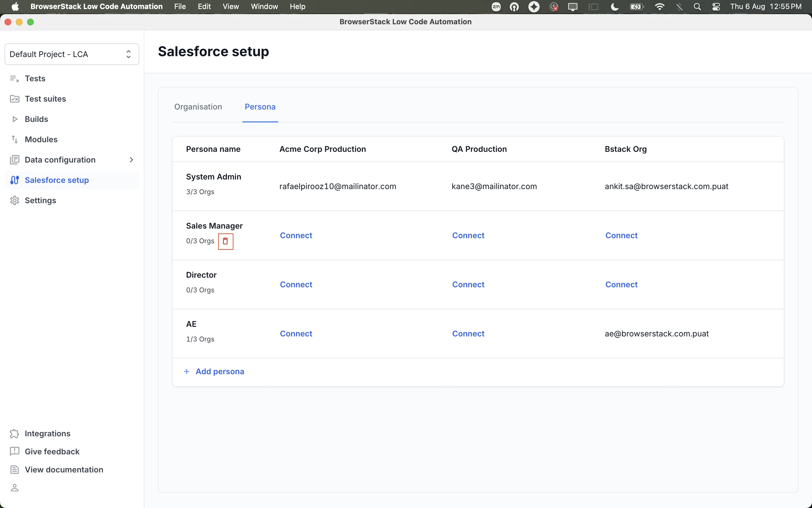Screen dimensions: 812x508
Task: Connect Sales Manager to Bstack Org
Action: pos(621,236)
